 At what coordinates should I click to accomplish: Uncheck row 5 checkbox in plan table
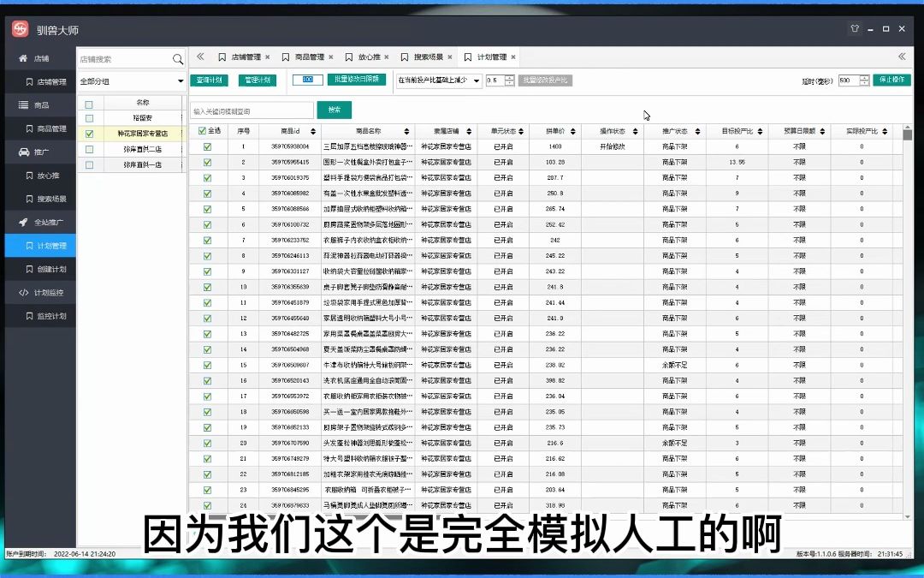tap(207, 209)
